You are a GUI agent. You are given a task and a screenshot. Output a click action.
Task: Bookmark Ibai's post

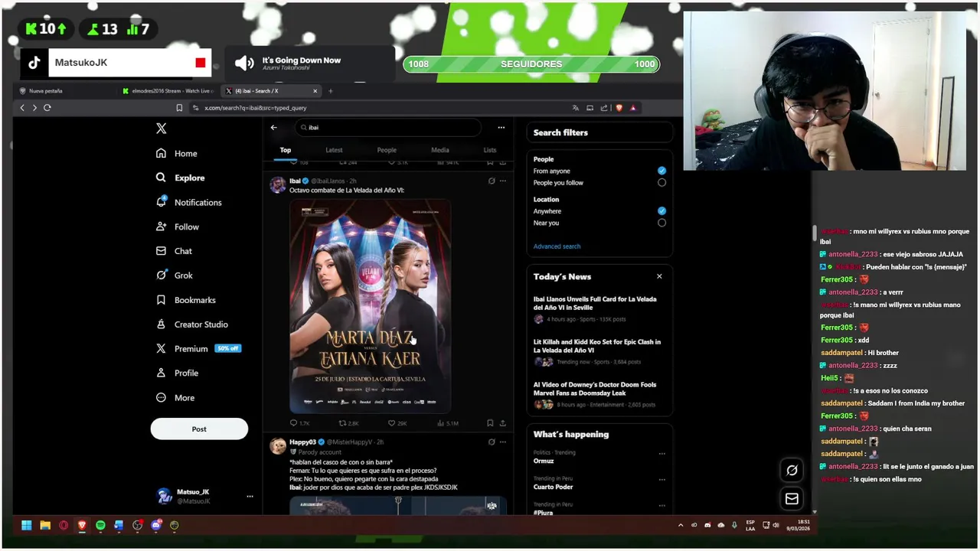click(490, 423)
